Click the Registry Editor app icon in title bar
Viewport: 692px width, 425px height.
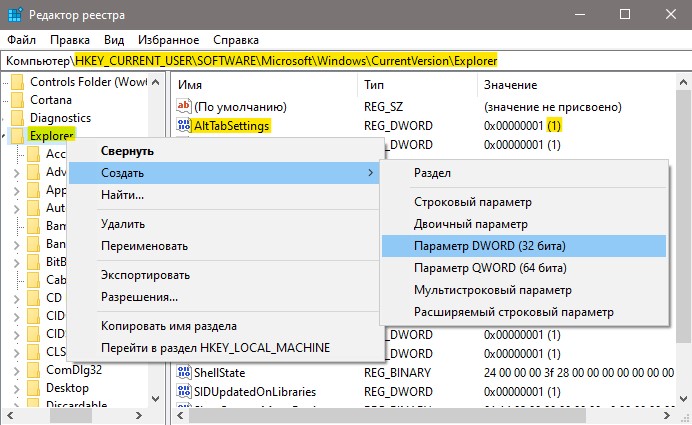coord(15,15)
